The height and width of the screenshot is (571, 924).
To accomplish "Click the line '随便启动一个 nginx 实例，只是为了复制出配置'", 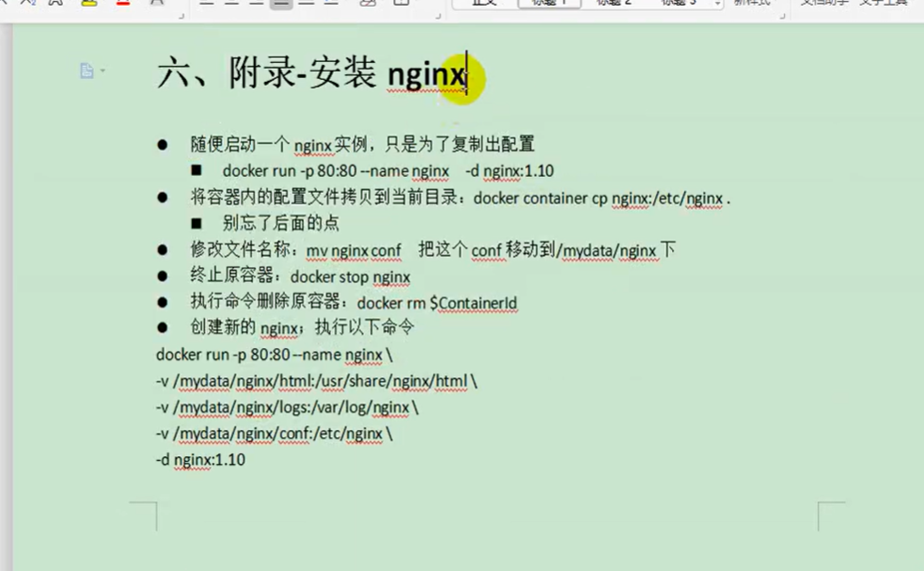I will pos(362,144).
